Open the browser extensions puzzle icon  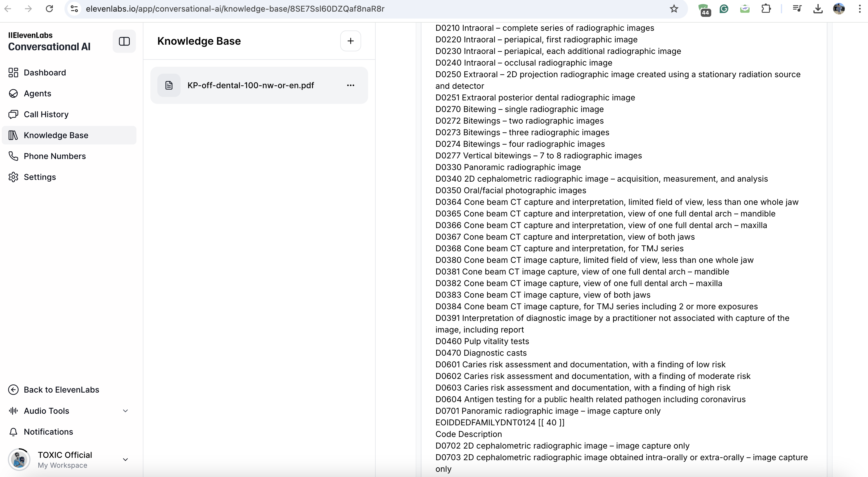[x=766, y=9]
